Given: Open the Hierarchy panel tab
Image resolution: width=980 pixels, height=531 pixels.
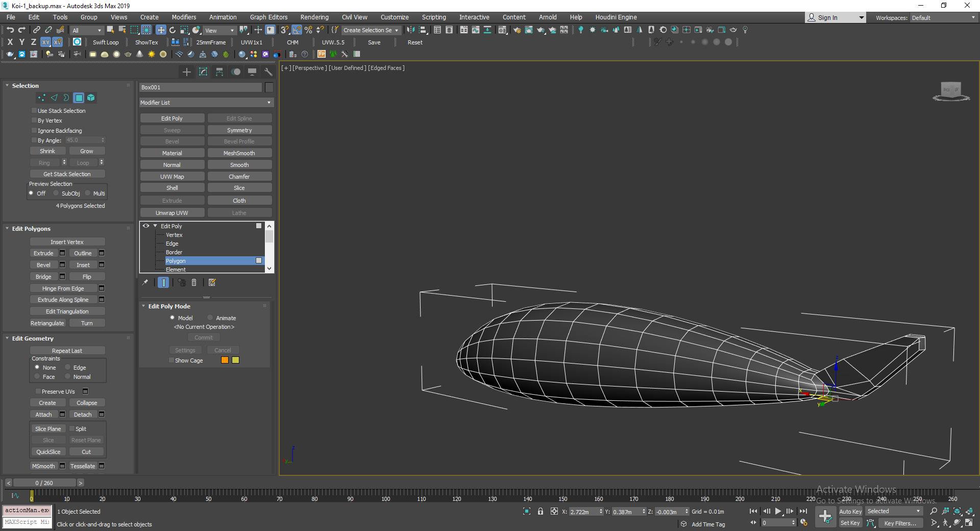Looking at the screenshot, I should (219, 72).
